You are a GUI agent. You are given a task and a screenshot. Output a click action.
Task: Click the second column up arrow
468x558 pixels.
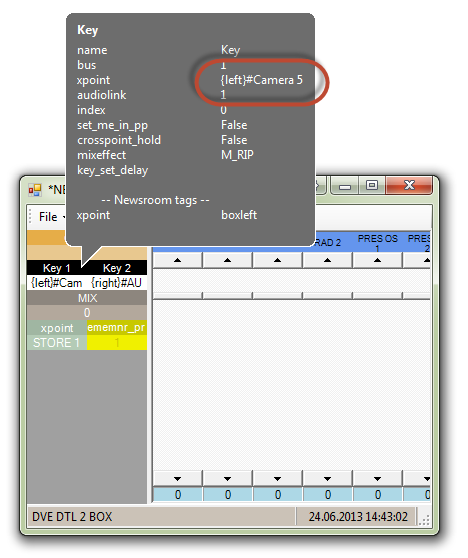pos(227,260)
